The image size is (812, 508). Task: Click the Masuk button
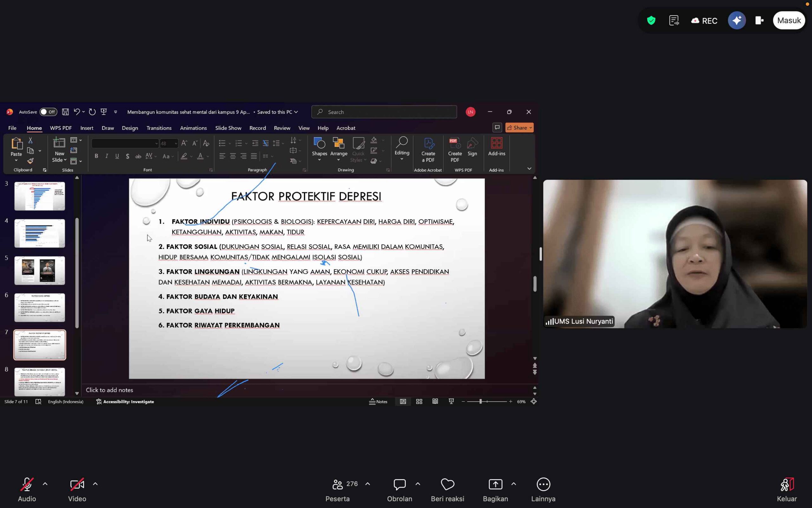click(789, 21)
